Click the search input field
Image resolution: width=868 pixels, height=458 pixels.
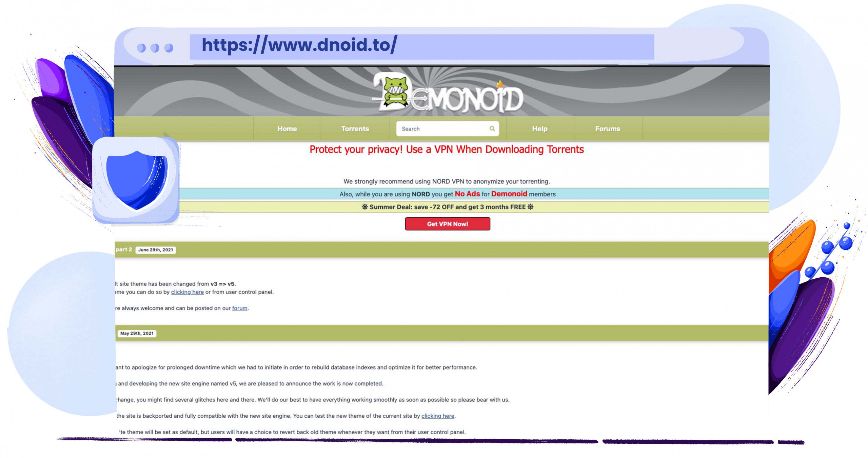[x=447, y=128]
